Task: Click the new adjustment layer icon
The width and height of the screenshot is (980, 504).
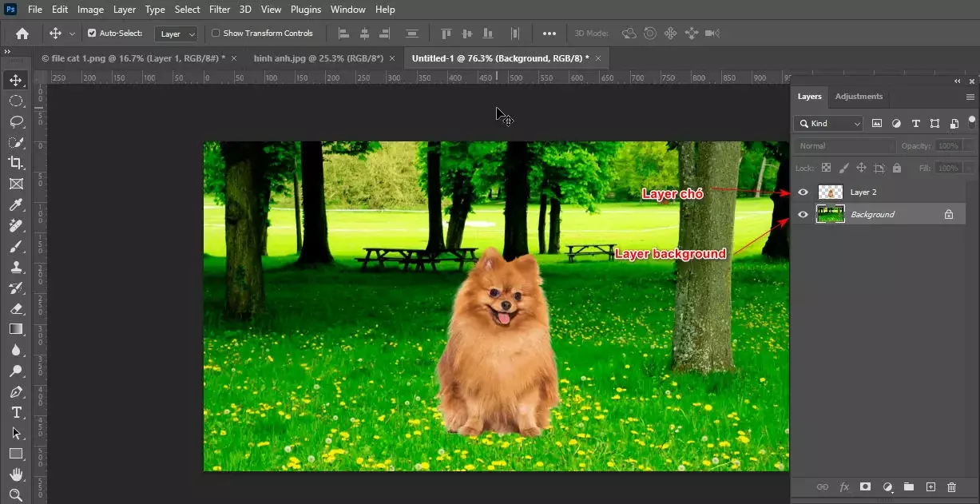Action: (x=887, y=486)
